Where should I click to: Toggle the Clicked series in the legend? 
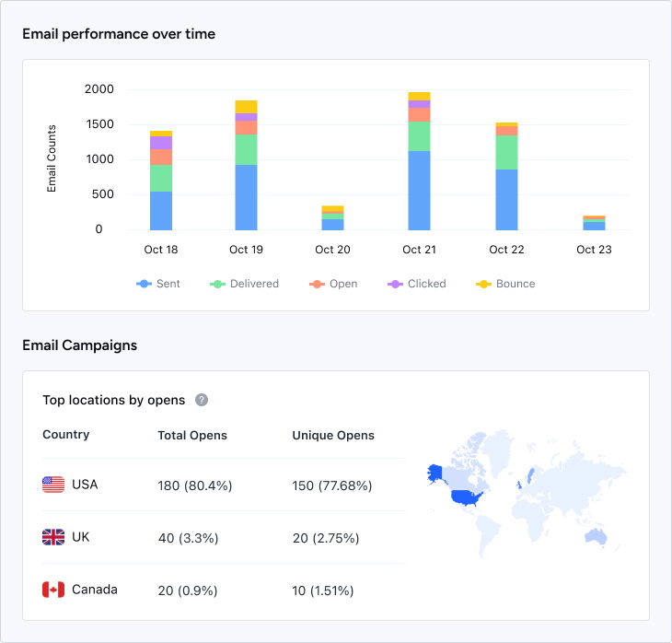(417, 284)
